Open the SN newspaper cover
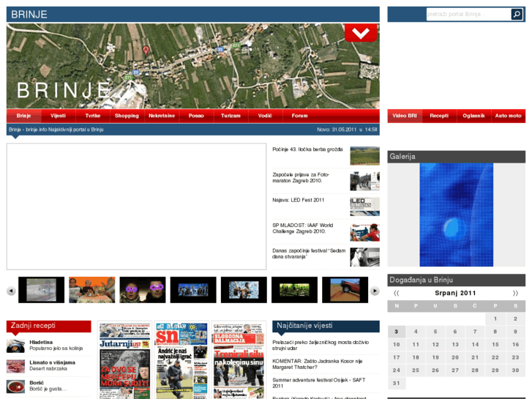 point(181,361)
